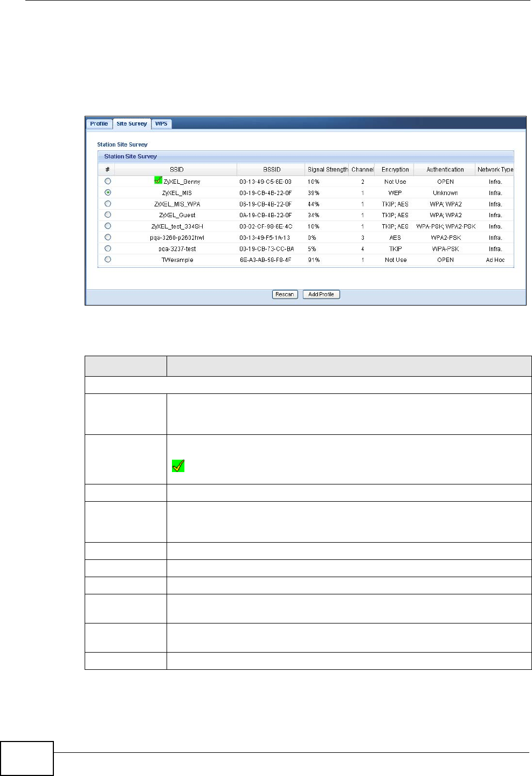Click the Signal Strength column header
The width and height of the screenshot is (532, 776).
(x=327, y=169)
